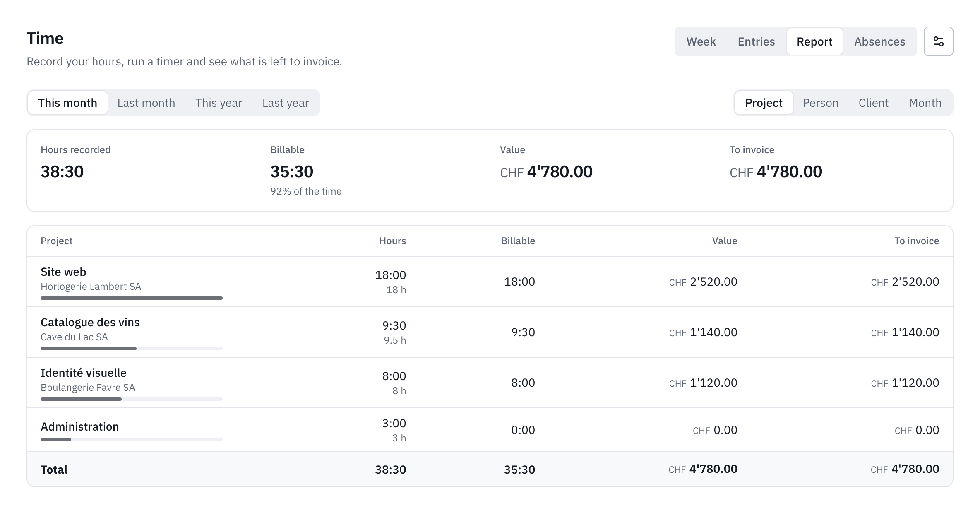Select the Last month period
This screenshot has height=530, width=980.
coord(146,103)
